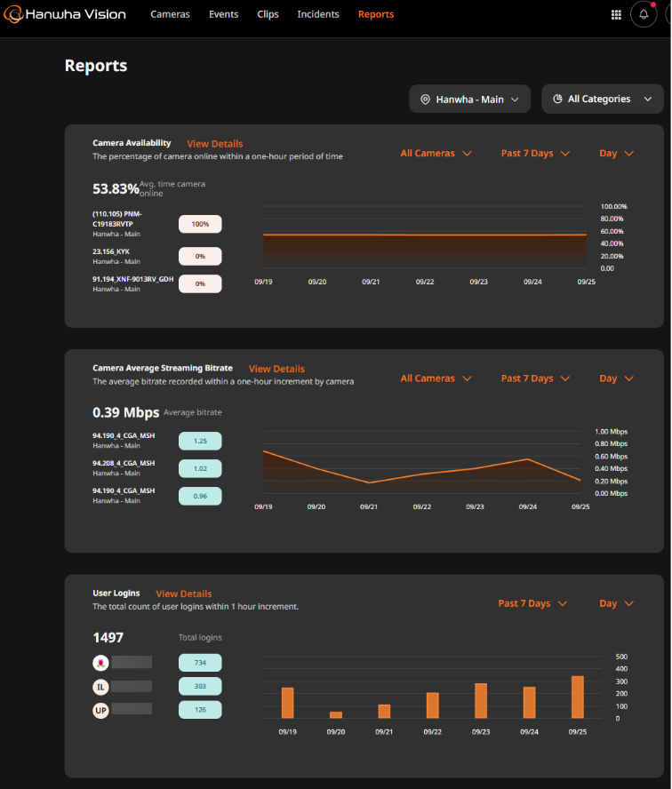The height and width of the screenshot is (789, 672).
Task: View Details for Camera Availability
Action: tap(214, 144)
